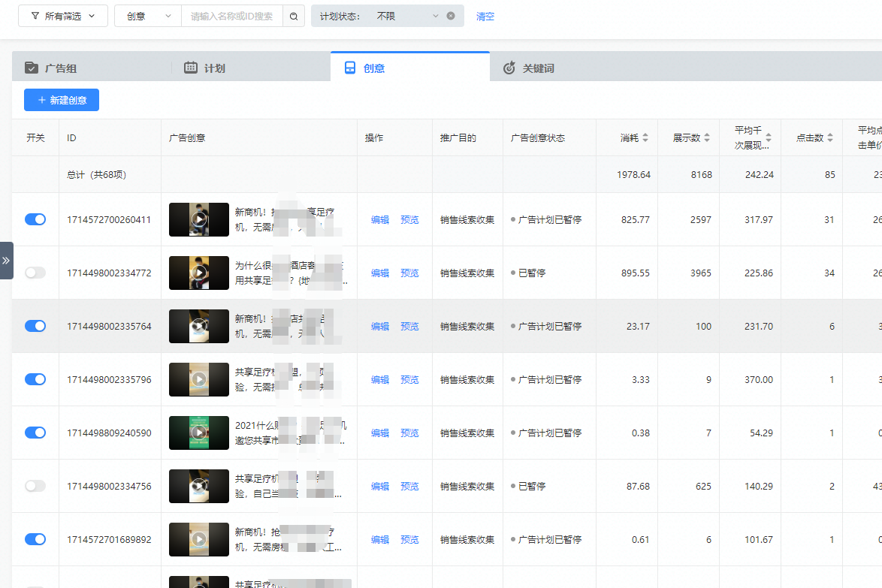Click the total spend value 1978.64
This screenshot has width=882, height=588.
pos(633,175)
